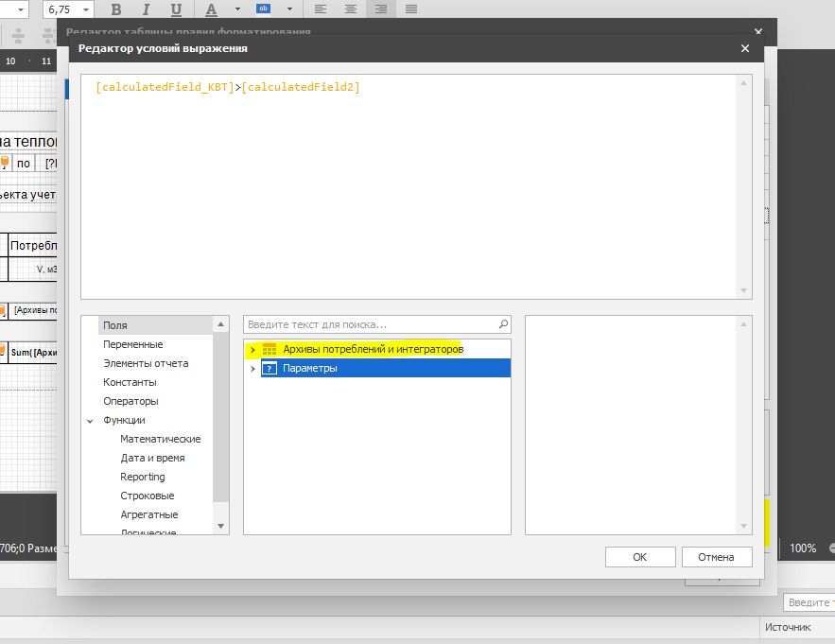Collapse the Функции category

[x=91, y=420]
